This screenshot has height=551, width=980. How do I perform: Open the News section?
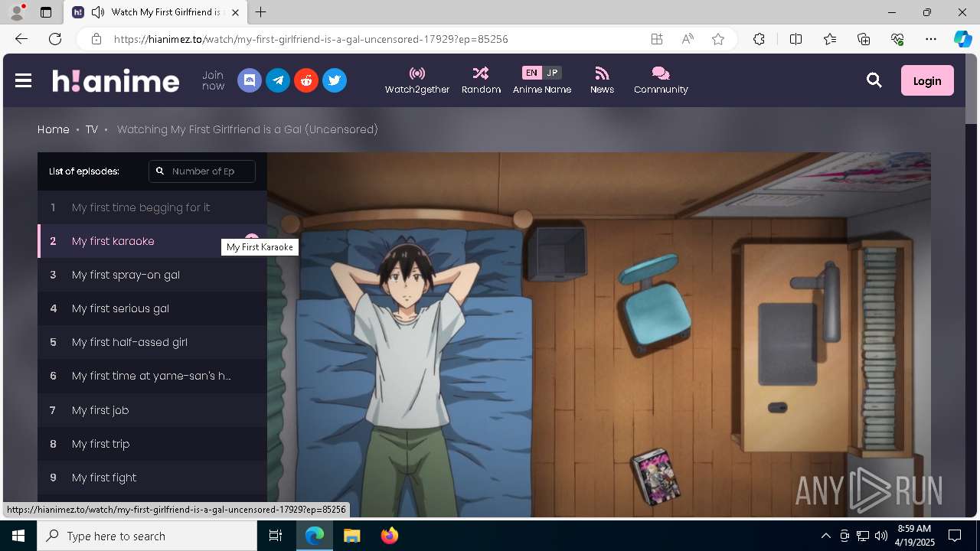(x=602, y=80)
